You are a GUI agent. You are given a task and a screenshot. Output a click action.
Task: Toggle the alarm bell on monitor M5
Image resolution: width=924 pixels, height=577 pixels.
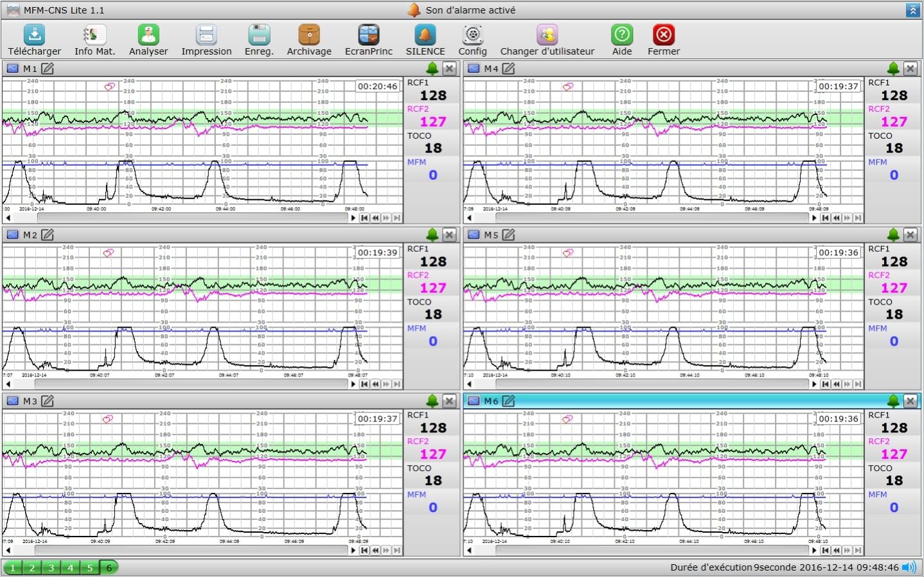[893, 235]
